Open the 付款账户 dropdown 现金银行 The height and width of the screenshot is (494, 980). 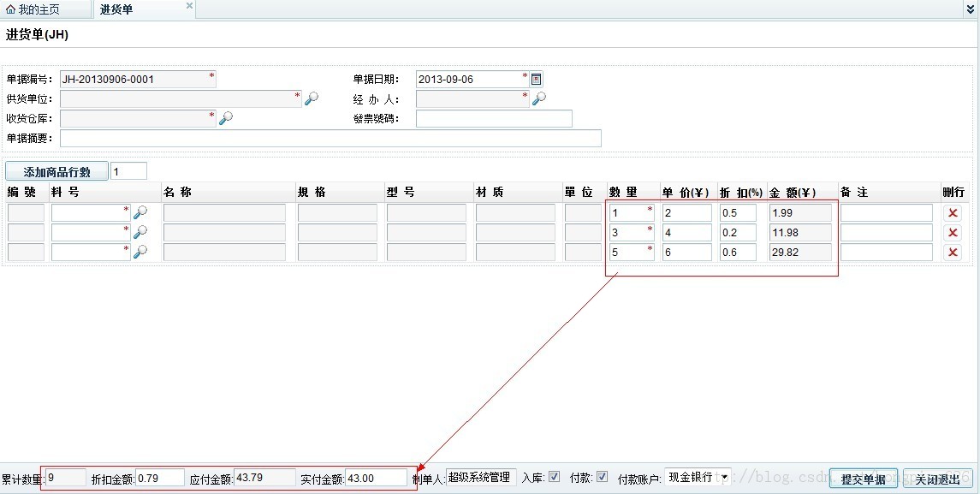click(698, 477)
